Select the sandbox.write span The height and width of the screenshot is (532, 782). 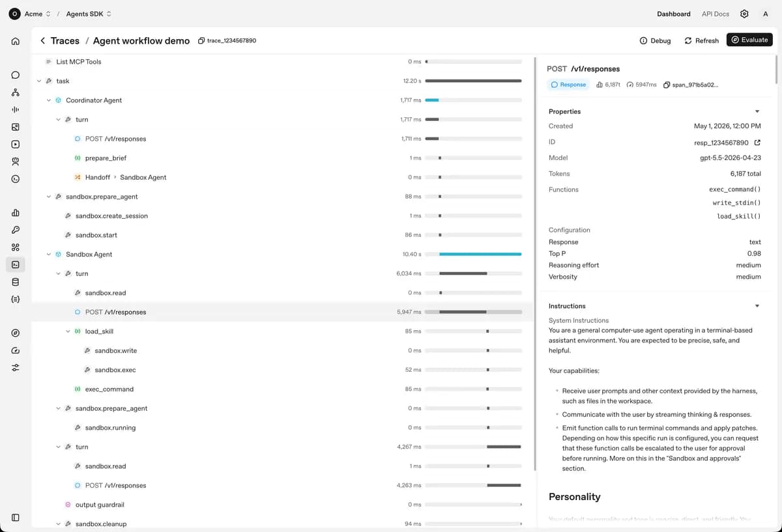coord(283,351)
